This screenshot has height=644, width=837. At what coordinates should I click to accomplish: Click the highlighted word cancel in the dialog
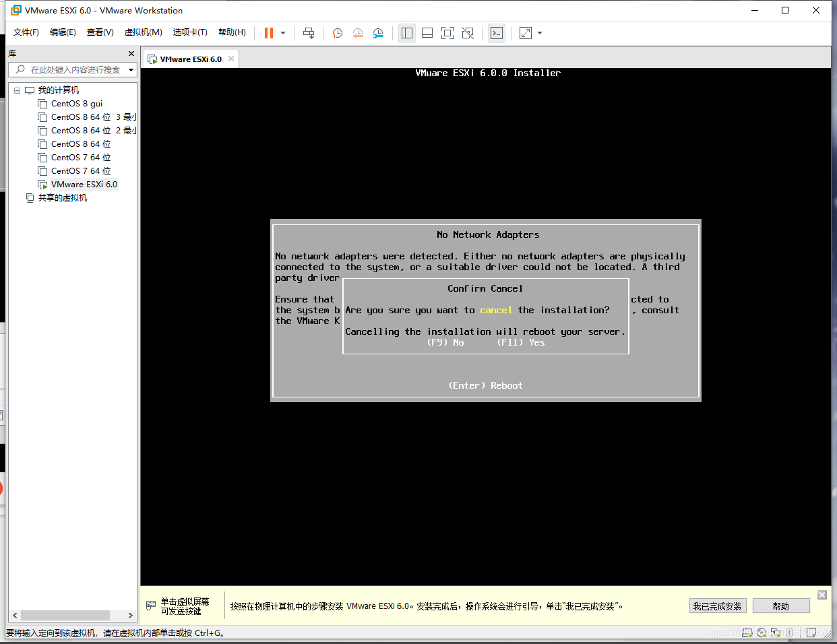tap(496, 310)
